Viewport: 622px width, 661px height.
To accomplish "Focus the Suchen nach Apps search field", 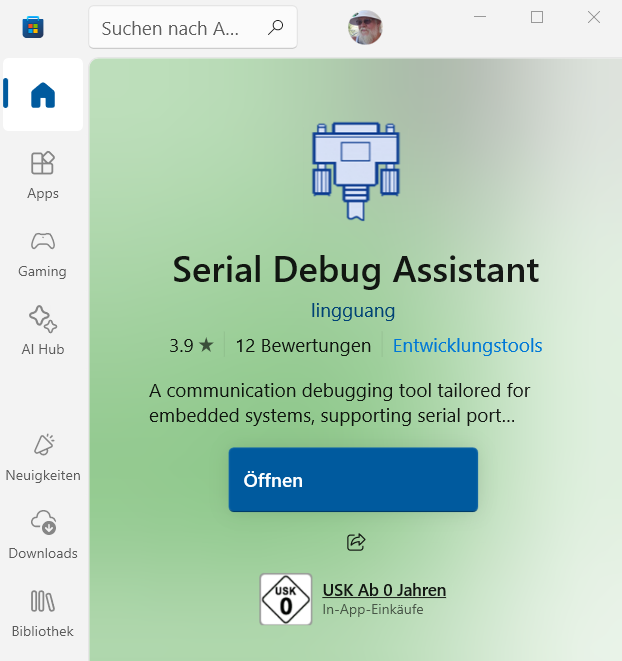I will click(193, 27).
